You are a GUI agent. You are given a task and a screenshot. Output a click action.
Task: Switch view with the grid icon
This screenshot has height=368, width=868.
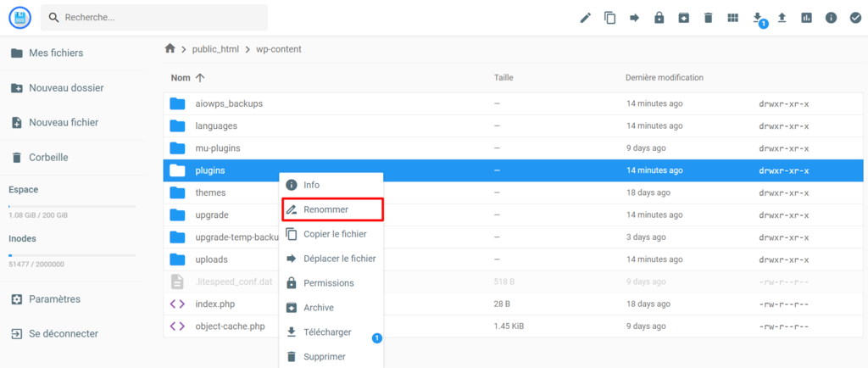[x=733, y=18]
